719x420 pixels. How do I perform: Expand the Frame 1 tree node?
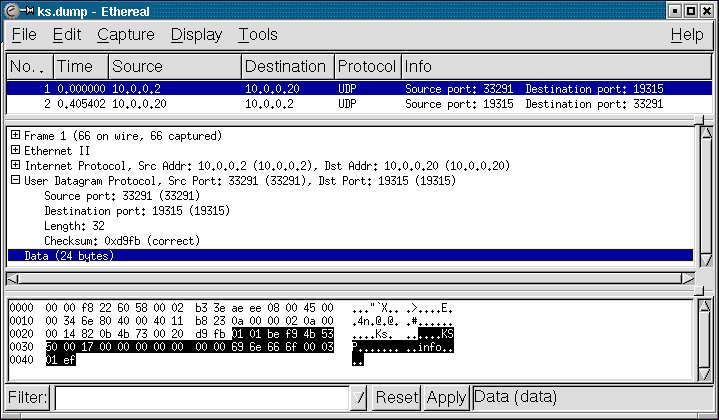(16, 135)
